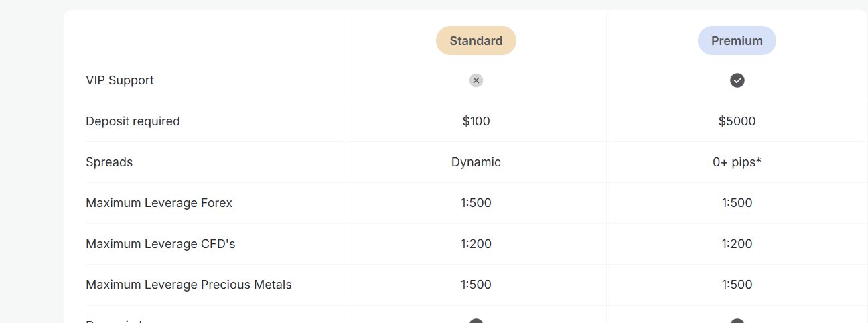Image resolution: width=868 pixels, height=323 pixels.
Task: Click Premium's 1:500 Forex leverage value
Action: tap(737, 203)
